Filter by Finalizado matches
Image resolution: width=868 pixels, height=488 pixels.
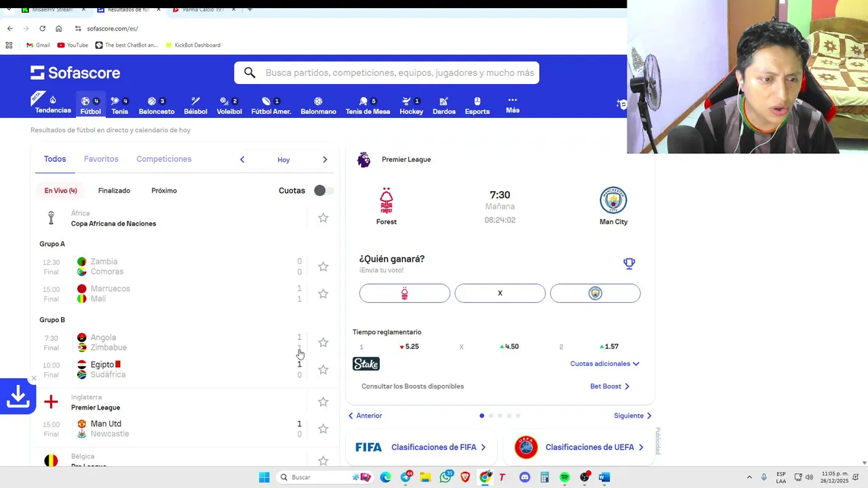[x=114, y=190]
